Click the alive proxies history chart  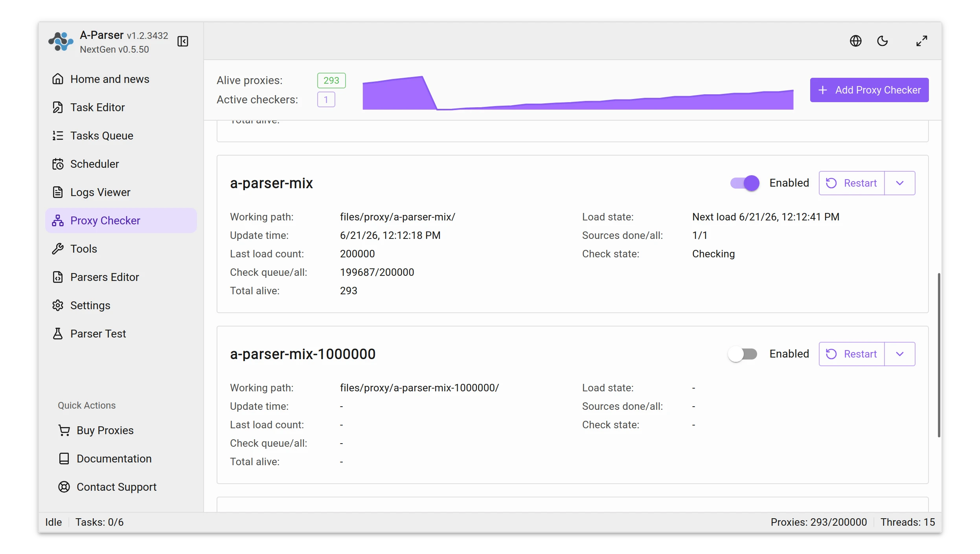coord(578,93)
